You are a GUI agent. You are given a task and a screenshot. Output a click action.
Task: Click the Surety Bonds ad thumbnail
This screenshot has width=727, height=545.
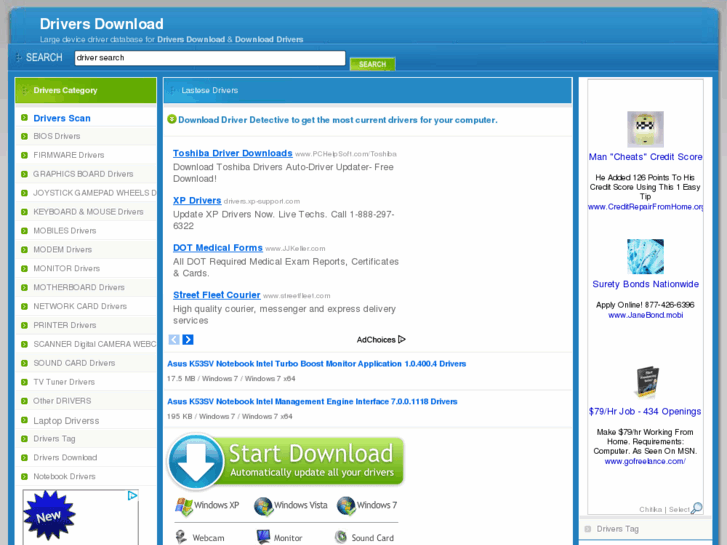[645, 256]
